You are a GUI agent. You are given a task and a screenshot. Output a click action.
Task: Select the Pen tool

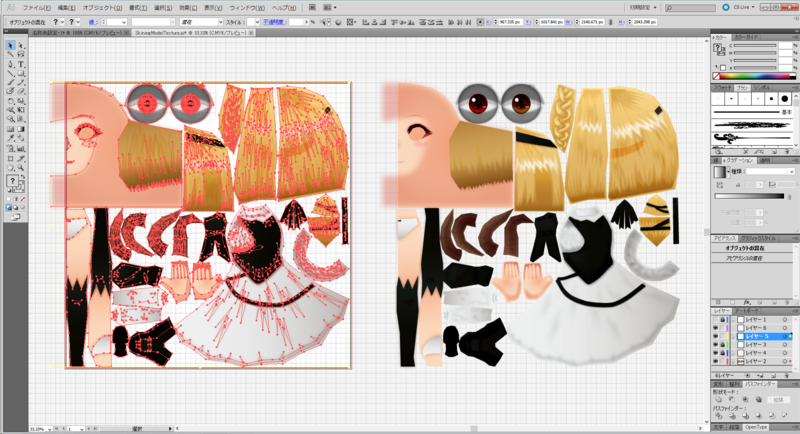tap(10, 64)
